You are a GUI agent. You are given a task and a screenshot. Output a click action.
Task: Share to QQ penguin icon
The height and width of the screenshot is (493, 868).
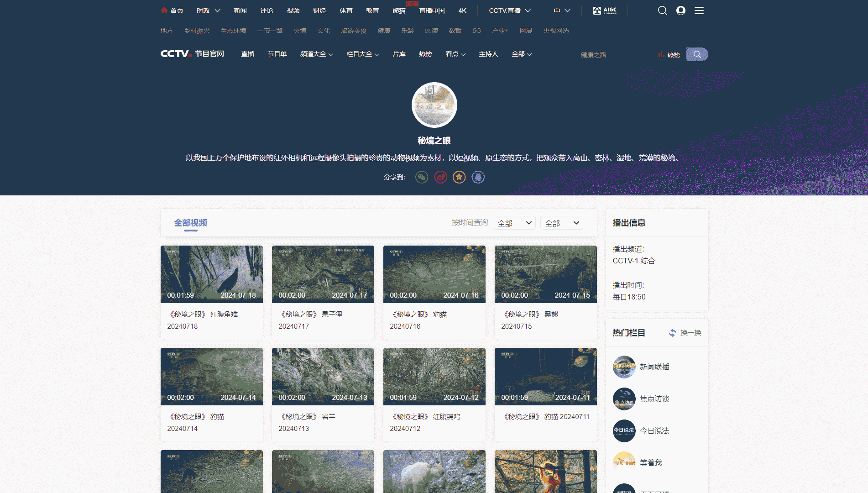tap(478, 177)
